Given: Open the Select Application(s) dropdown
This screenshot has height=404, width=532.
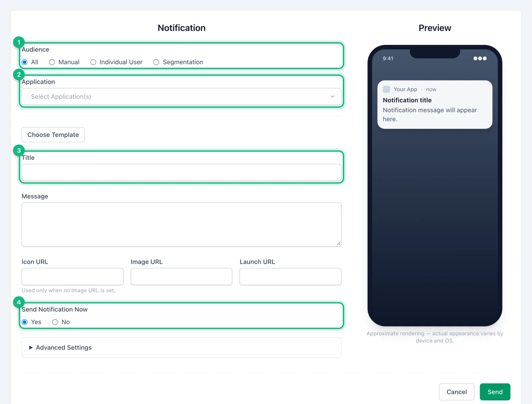Looking at the screenshot, I should click(x=182, y=97).
